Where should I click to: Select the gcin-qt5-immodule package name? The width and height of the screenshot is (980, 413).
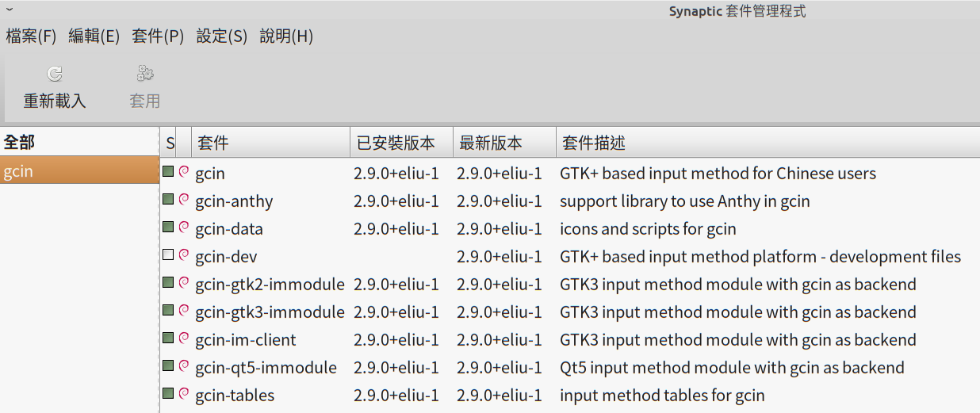tap(266, 368)
